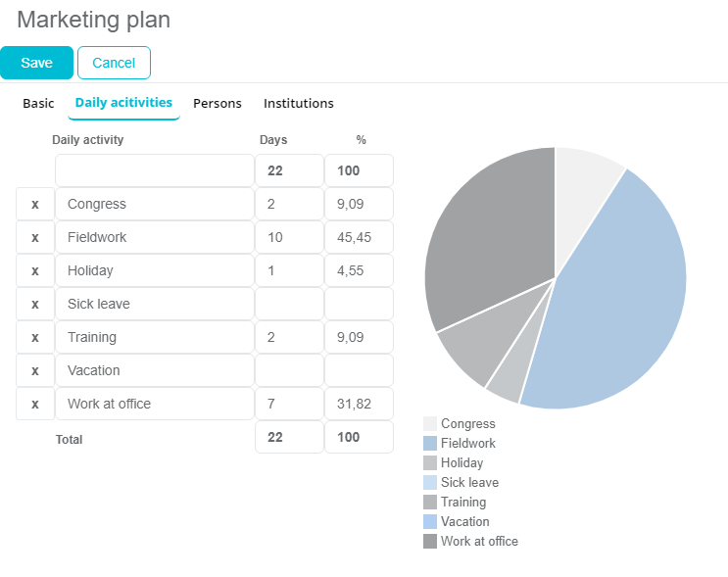Click the empty Days field for Vacation

[288, 370]
